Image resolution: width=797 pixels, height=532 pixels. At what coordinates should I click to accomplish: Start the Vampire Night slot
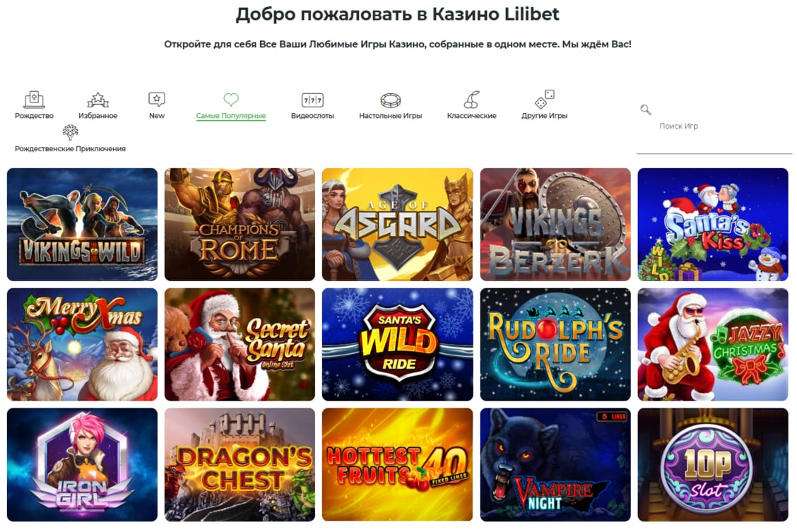(555, 464)
